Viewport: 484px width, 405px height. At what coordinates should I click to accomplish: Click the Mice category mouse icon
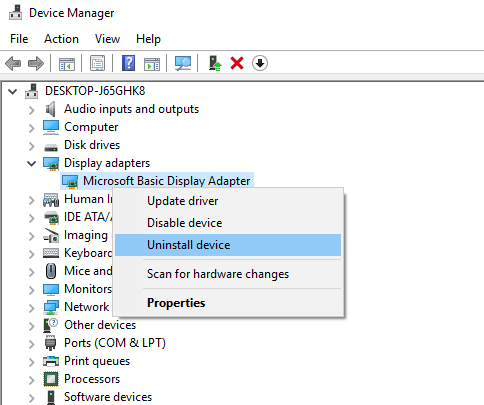[x=51, y=271]
